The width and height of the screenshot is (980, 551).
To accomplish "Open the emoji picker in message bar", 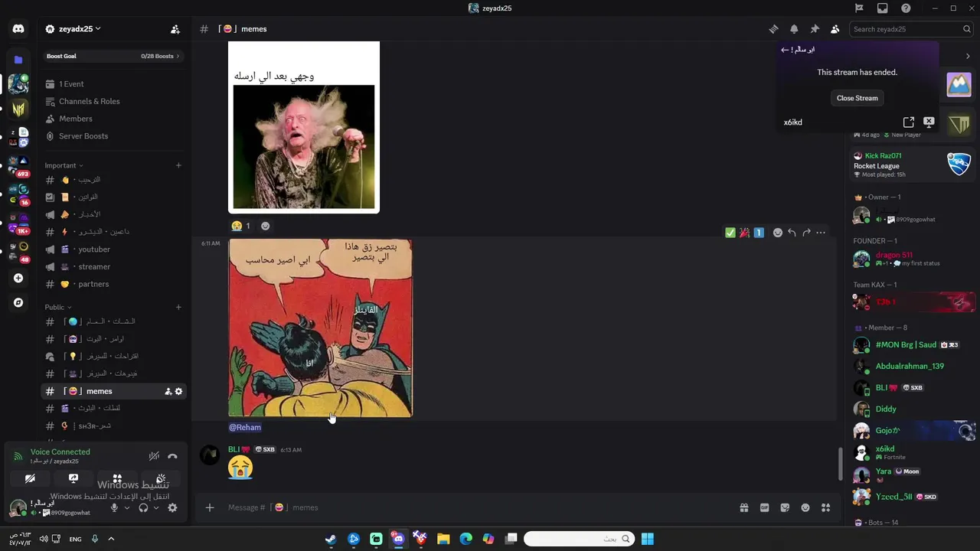I will click(805, 507).
